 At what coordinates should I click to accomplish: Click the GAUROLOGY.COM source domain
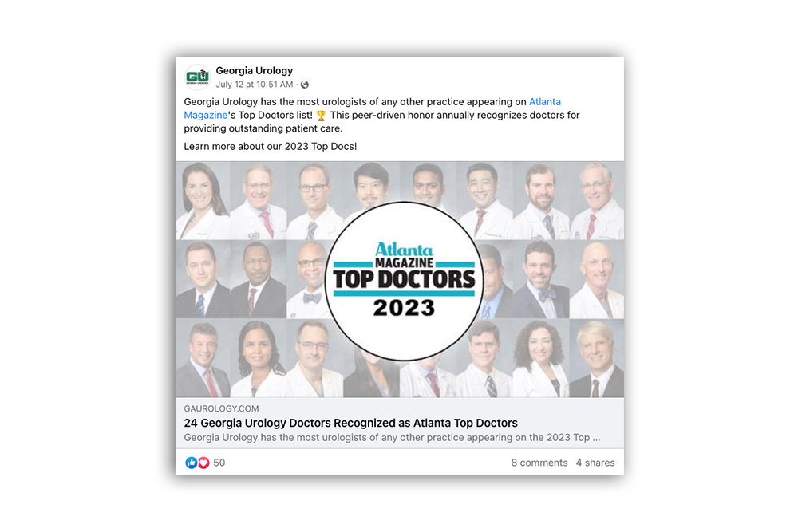[x=221, y=408]
